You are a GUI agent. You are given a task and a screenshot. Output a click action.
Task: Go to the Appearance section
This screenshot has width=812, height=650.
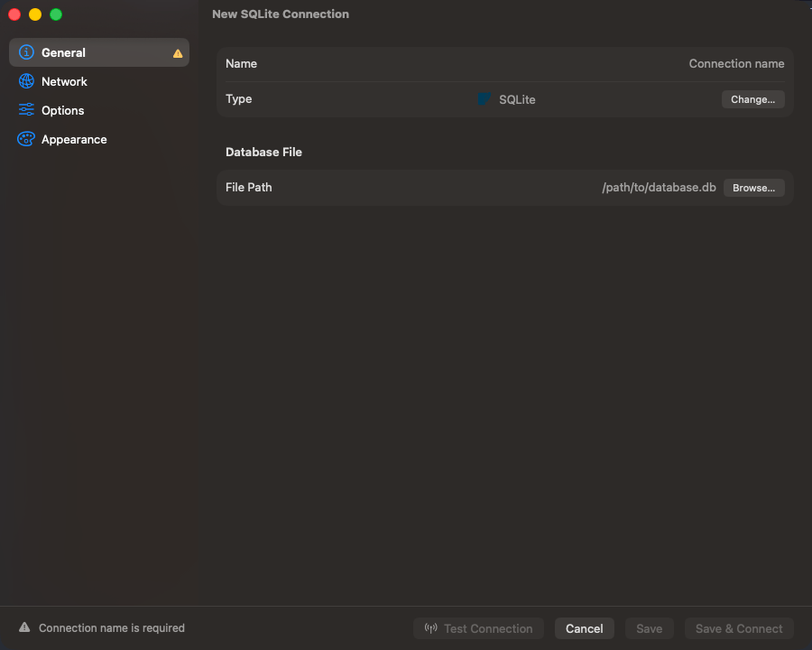99,139
